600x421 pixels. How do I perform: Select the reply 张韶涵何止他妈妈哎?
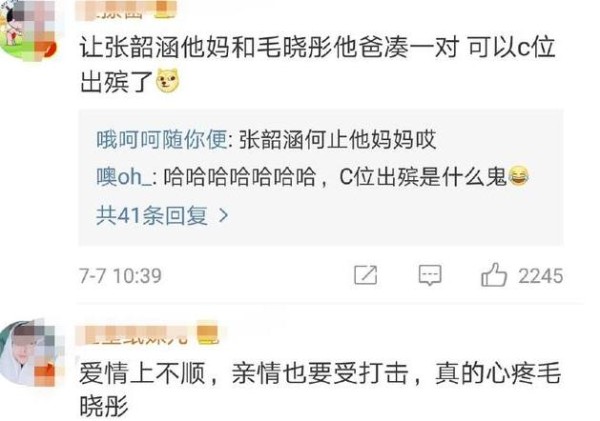tap(337, 139)
